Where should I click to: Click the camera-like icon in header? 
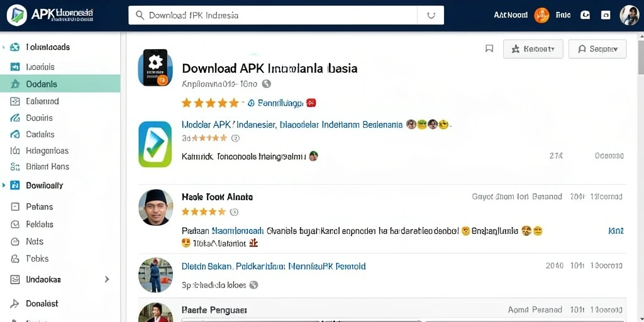(585, 15)
